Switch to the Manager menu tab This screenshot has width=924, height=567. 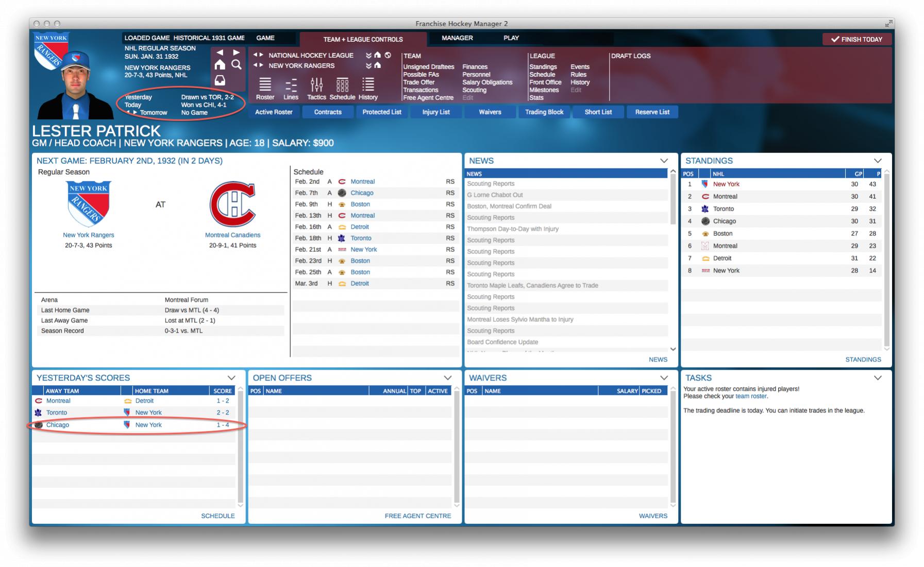click(457, 38)
